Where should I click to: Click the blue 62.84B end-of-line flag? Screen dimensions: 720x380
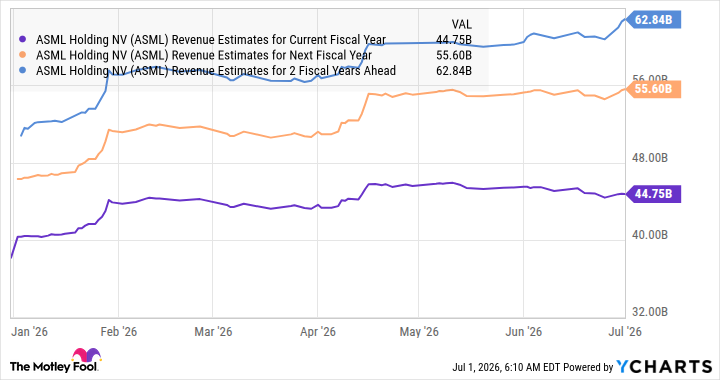pyautogui.click(x=653, y=20)
